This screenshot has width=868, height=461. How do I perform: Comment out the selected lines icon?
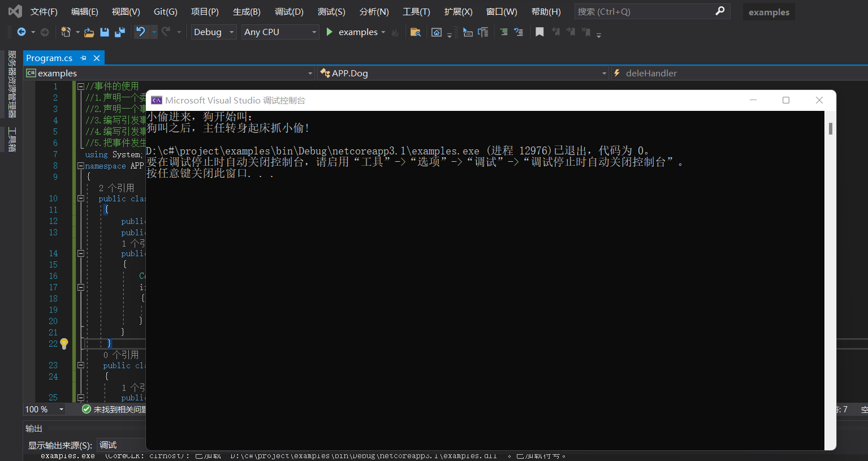pos(504,32)
